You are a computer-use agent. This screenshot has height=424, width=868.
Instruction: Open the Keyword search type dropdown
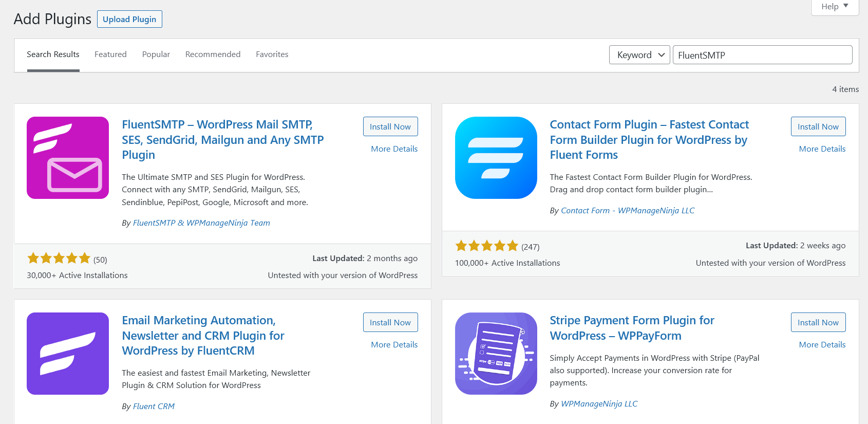pos(639,55)
